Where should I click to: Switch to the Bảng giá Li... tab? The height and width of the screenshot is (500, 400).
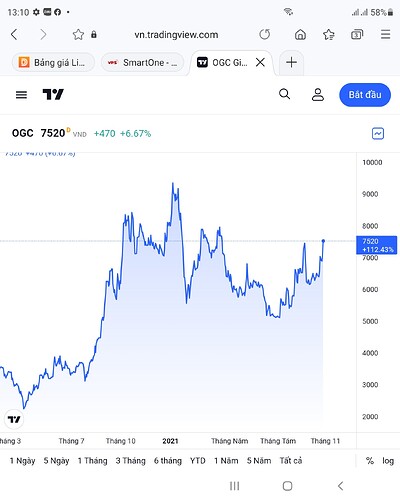pyautogui.click(x=53, y=62)
